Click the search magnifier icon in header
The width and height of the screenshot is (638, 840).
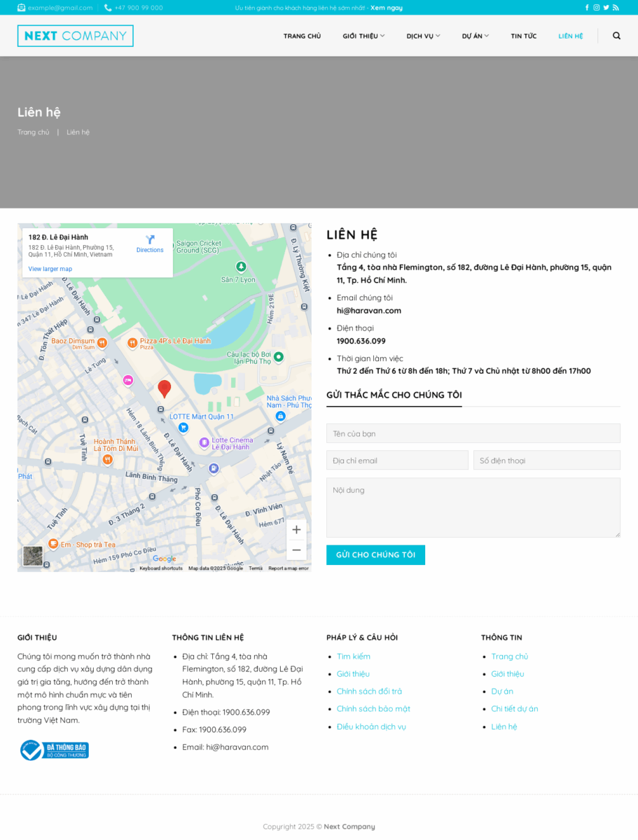coord(616,36)
